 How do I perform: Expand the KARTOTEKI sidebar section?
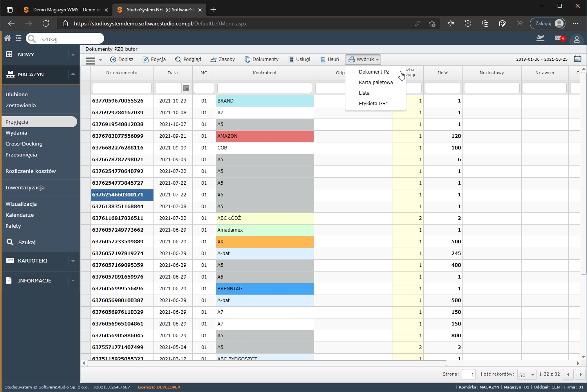73,261
